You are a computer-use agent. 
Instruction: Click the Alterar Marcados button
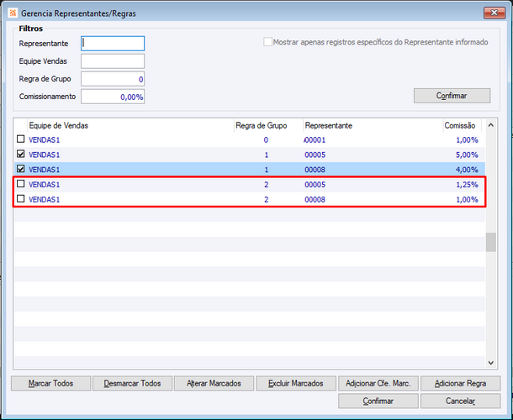click(214, 383)
